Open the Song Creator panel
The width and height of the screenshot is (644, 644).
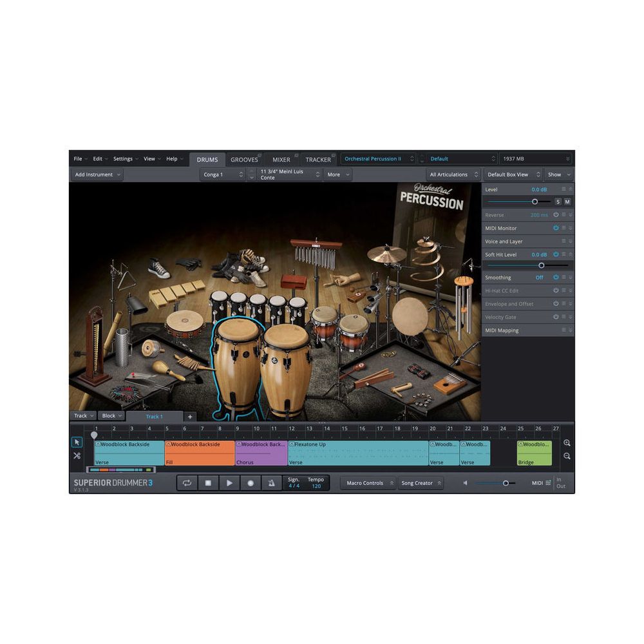[421, 482]
